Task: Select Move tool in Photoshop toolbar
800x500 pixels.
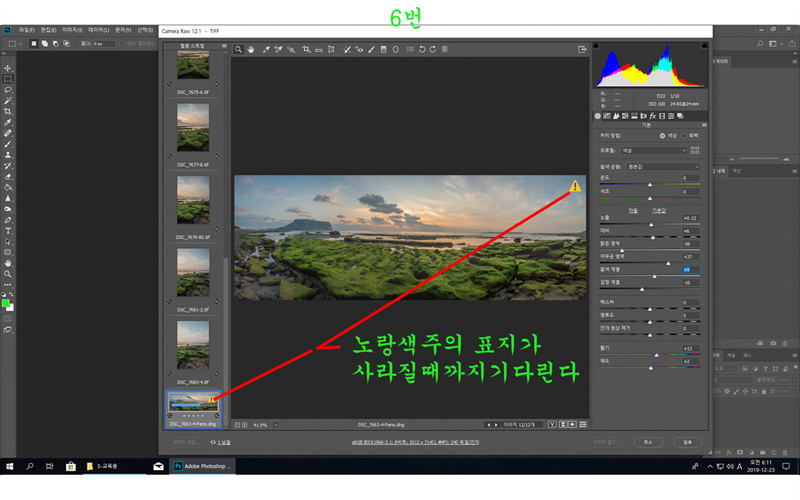Action: pyautogui.click(x=8, y=68)
